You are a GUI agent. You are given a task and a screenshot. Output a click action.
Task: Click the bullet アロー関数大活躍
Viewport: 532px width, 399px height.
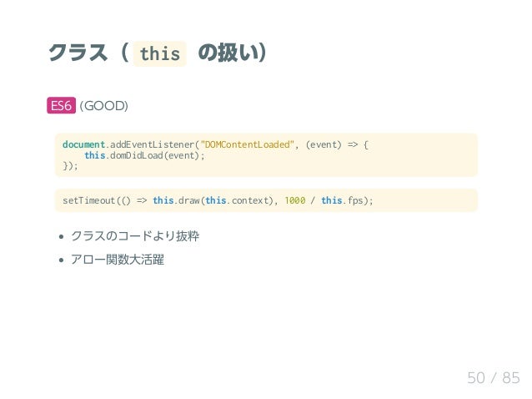point(118,260)
